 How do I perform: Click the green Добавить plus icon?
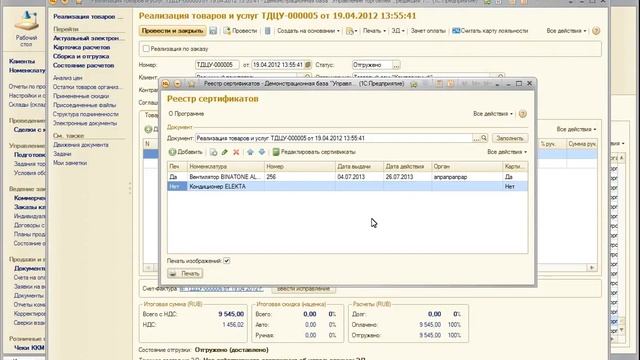[x=172, y=152]
